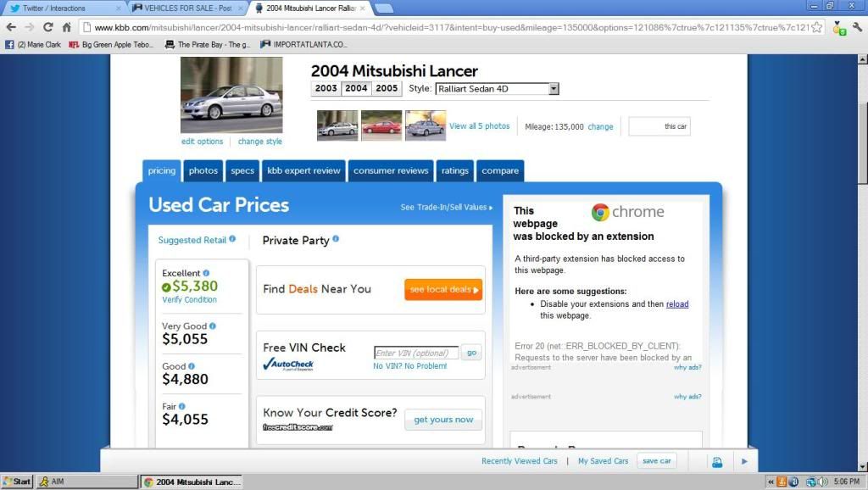Click the info icon beside Suggested Retail
The height and width of the screenshot is (490, 868).
[232, 240]
